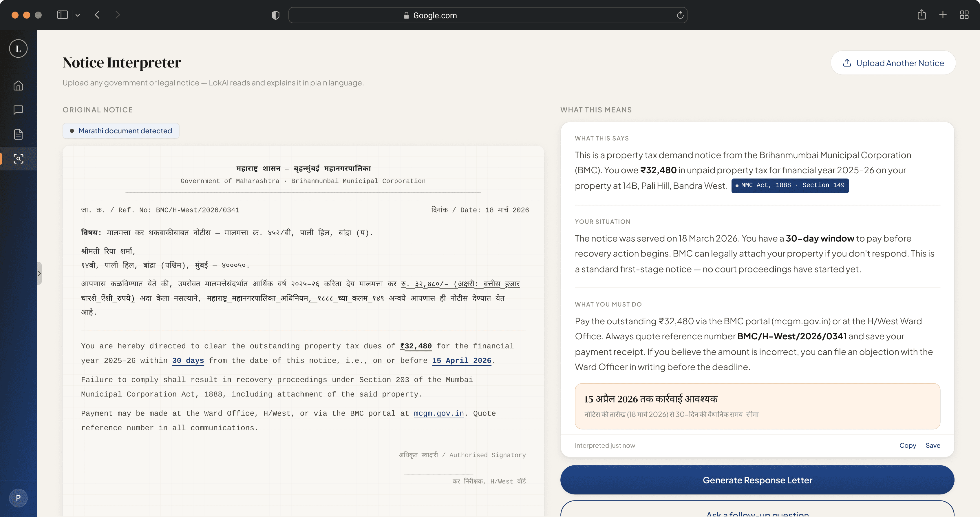Image resolution: width=980 pixels, height=517 pixels.
Task: Click the browser privacy shield icon
Action: pyautogui.click(x=275, y=15)
